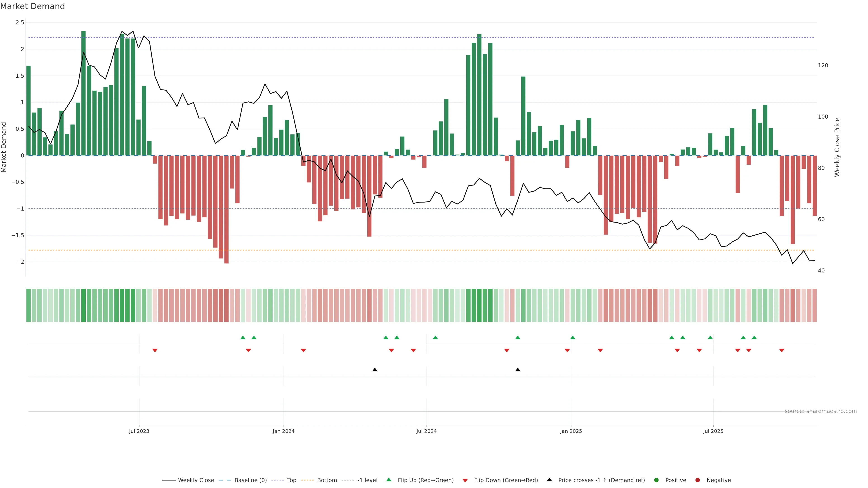Screen dimensions: 868x488
Task: Click the Price crosses -1 black triangle legend icon
Action: [550, 480]
